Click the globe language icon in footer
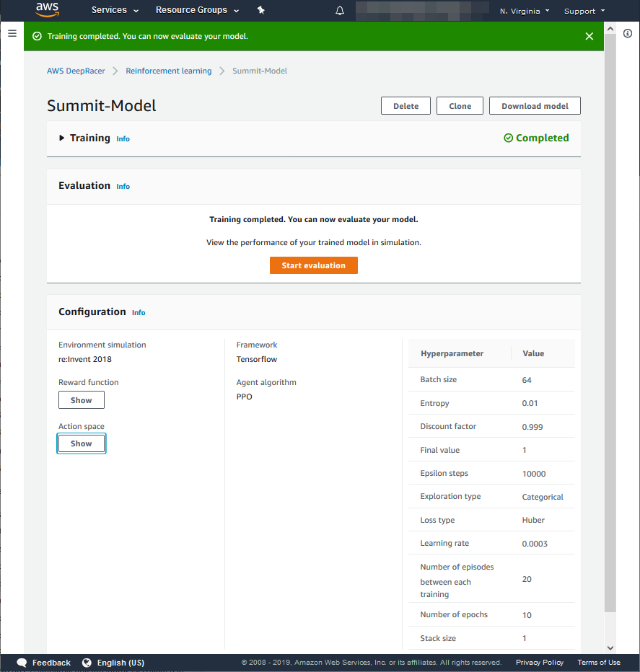The height and width of the screenshot is (672, 640). pyautogui.click(x=87, y=663)
